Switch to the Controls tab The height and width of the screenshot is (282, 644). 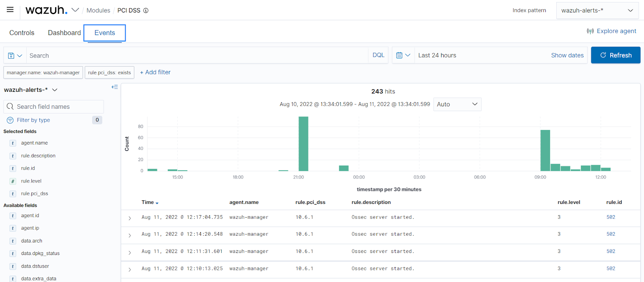pos(22,33)
